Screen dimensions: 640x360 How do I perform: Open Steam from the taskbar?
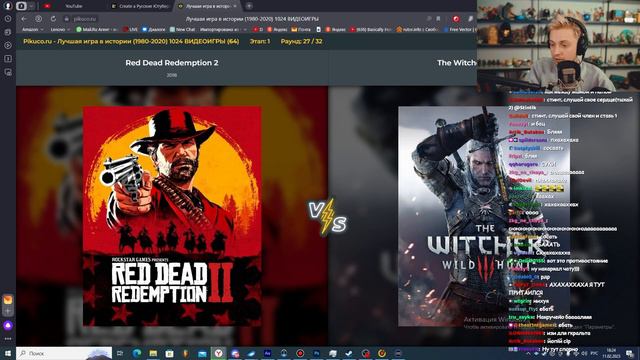[349, 353]
